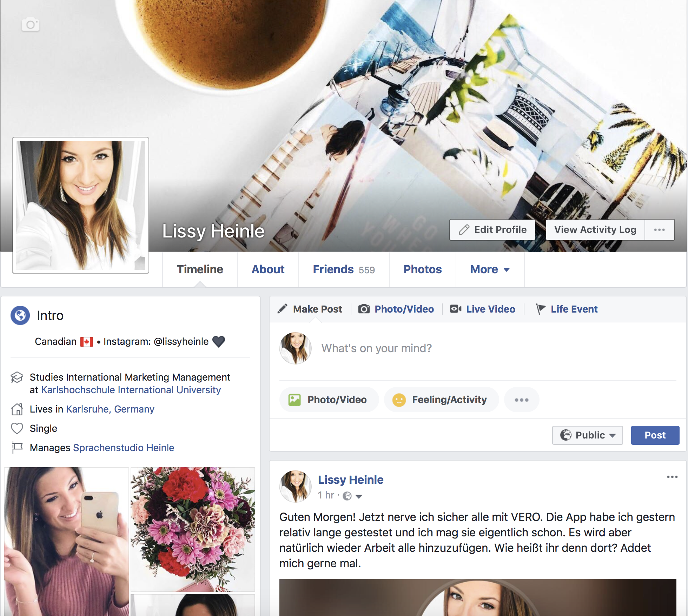
Task: Expand the More tab dropdown
Action: (x=490, y=269)
